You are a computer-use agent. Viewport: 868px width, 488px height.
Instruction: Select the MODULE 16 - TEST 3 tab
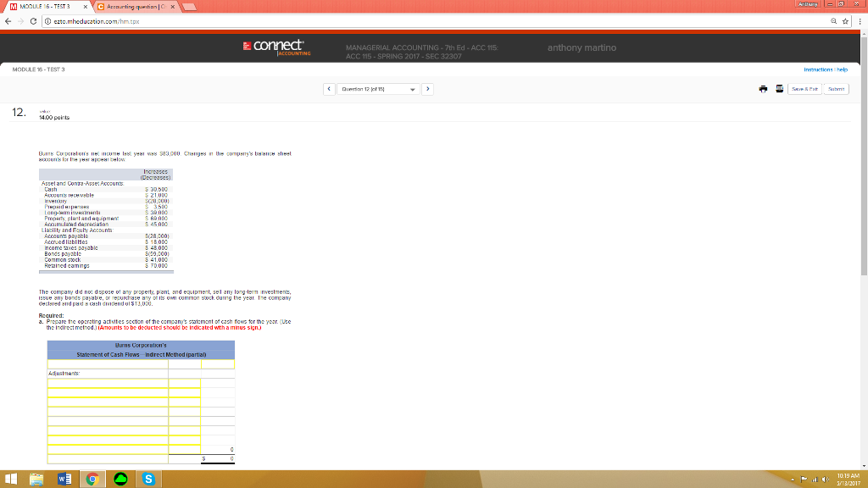(47, 5)
